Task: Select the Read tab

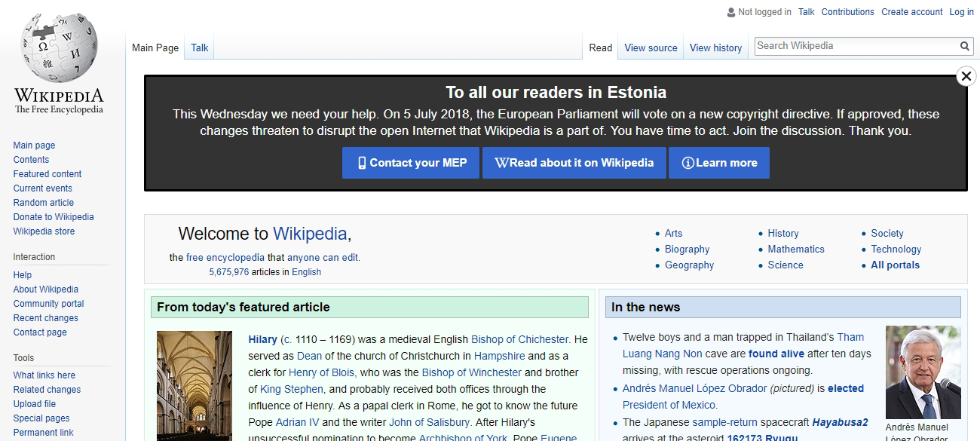Action: click(x=601, y=47)
